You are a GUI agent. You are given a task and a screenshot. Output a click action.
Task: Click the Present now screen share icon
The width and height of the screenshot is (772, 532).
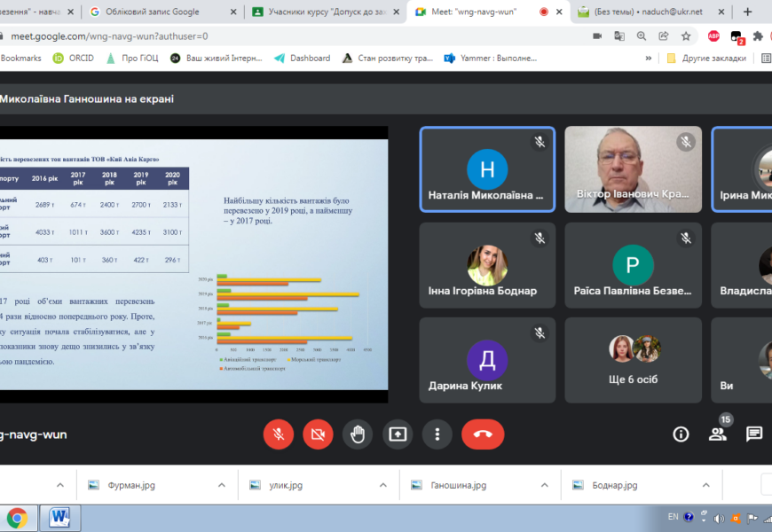click(398, 434)
